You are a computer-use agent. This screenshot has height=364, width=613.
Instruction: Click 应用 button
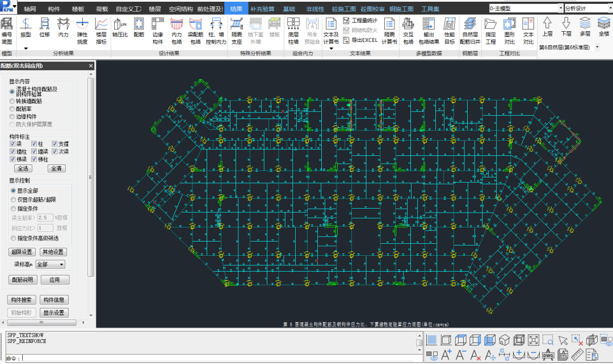[54, 280]
